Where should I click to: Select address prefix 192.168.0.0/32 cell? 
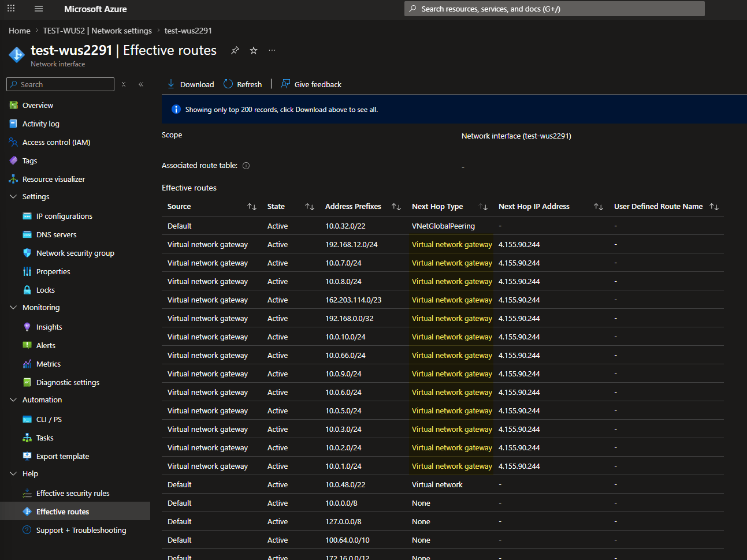349,318
